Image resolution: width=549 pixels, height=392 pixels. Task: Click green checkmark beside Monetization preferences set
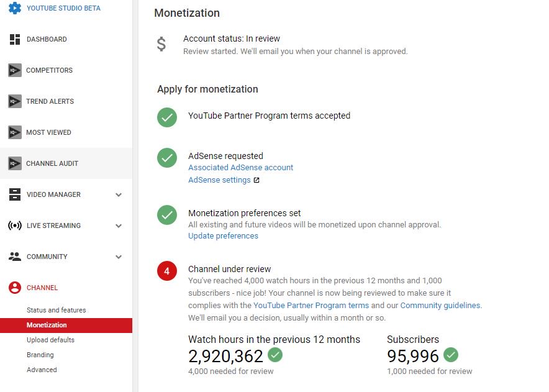(167, 215)
